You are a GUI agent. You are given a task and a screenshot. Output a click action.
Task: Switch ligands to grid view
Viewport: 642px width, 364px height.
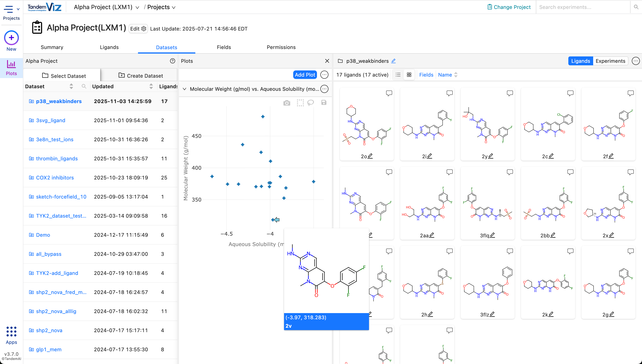point(409,75)
